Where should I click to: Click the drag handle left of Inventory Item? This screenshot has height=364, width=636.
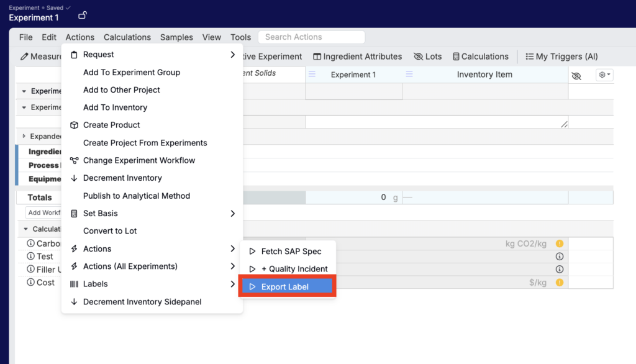tap(409, 75)
